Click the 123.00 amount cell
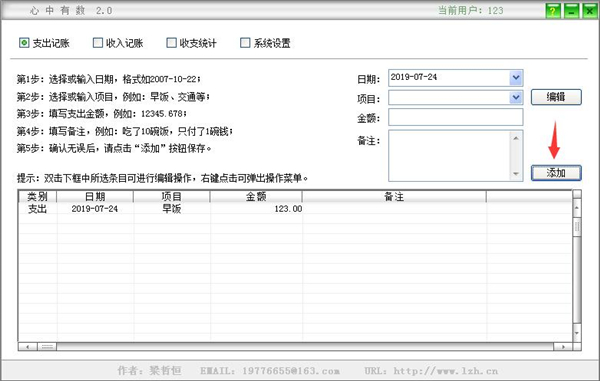600x381 pixels. click(256, 209)
